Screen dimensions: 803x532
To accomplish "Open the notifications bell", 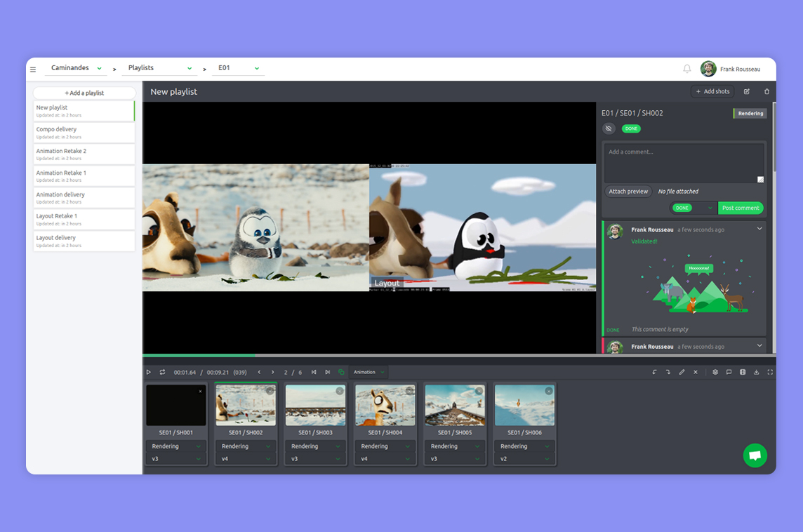I will coord(686,69).
